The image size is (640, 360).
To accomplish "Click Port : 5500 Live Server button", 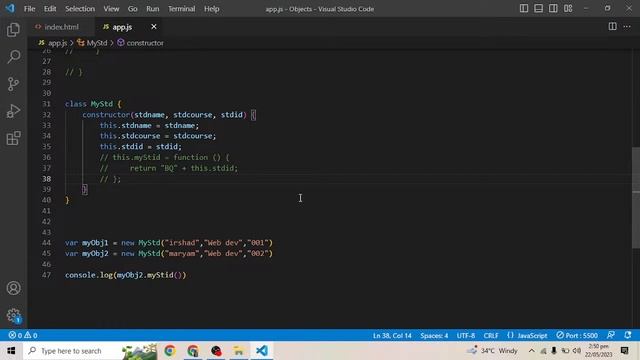I will (577, 336).
